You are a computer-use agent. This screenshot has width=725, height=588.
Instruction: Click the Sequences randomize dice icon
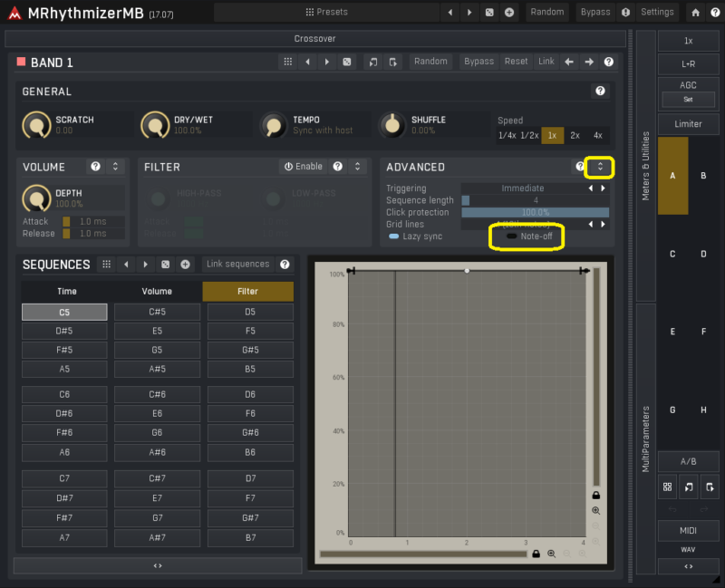click(165, 265)
